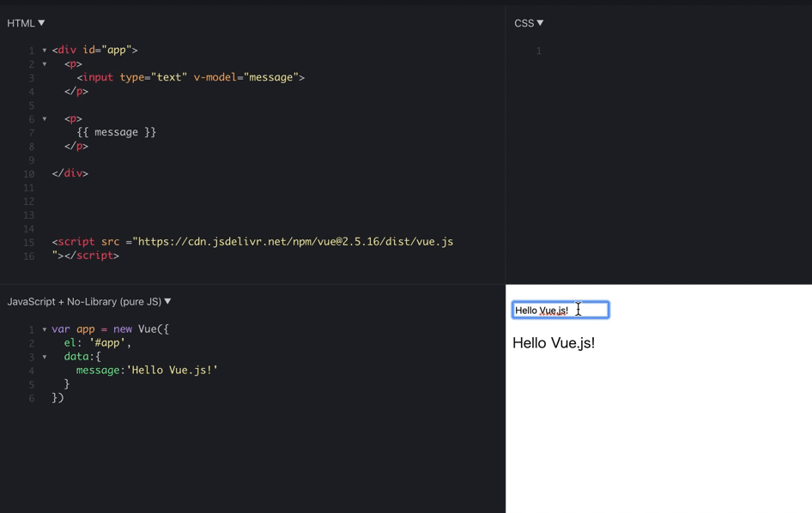Click the cdn.jsdelivr.net script URL
812x513 pixels.
click(295, 242)
